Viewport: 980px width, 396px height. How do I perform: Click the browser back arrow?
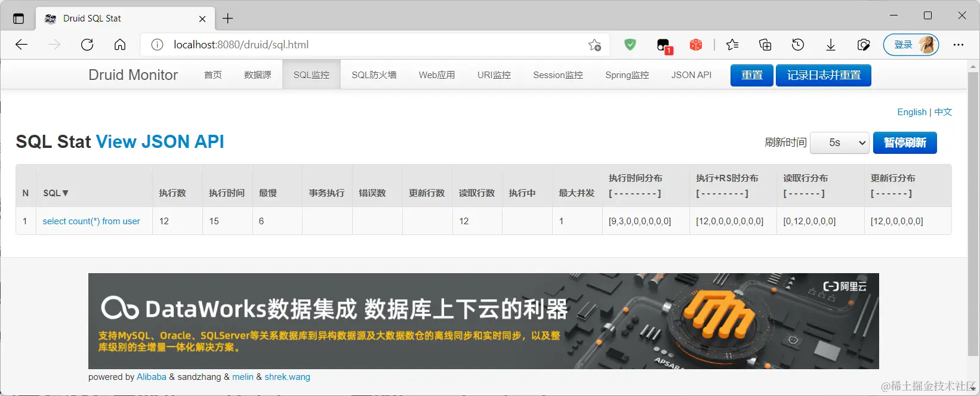pos(21,45)
